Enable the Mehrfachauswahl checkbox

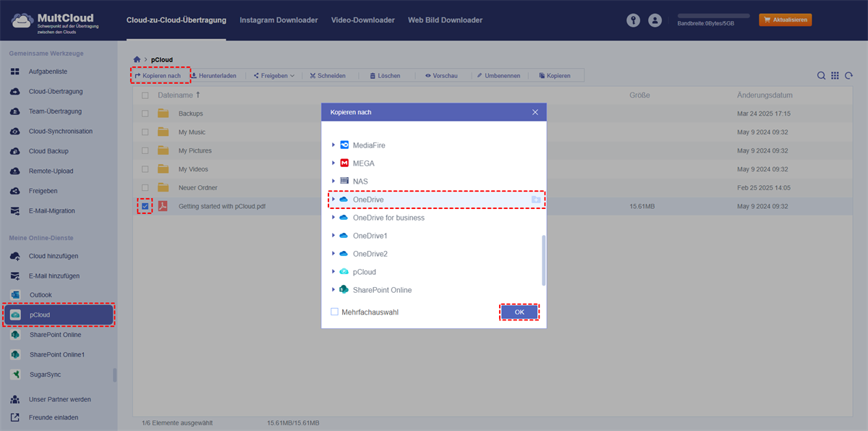(x=334, y=312)
